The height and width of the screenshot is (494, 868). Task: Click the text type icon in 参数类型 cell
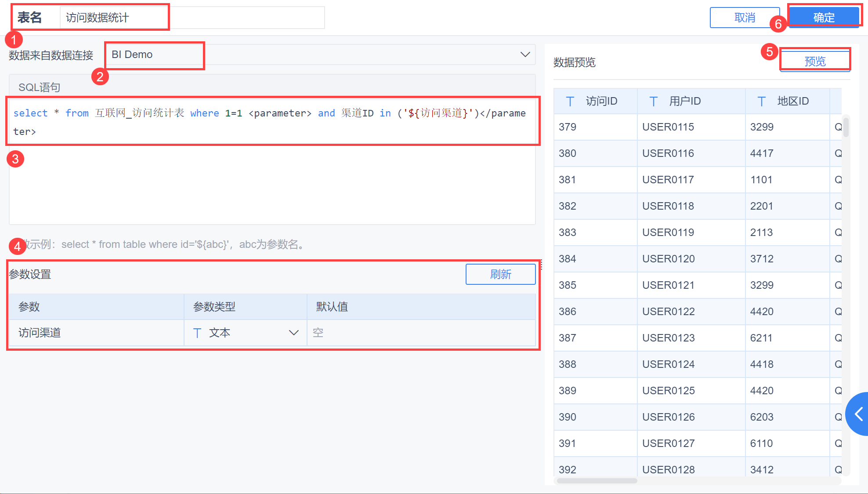point(197,333)
